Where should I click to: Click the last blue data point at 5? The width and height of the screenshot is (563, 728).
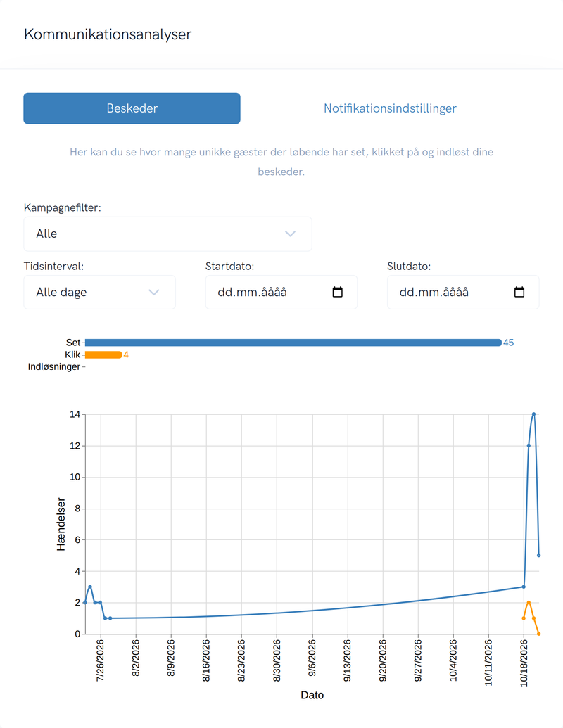[x=539, y=555]
